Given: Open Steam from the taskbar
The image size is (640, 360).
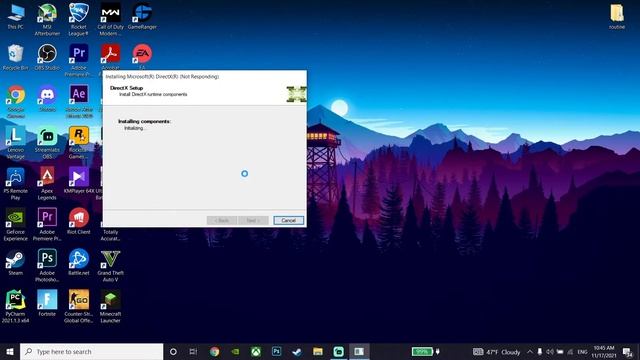Looking at the screenshot, I should [297, 351].
